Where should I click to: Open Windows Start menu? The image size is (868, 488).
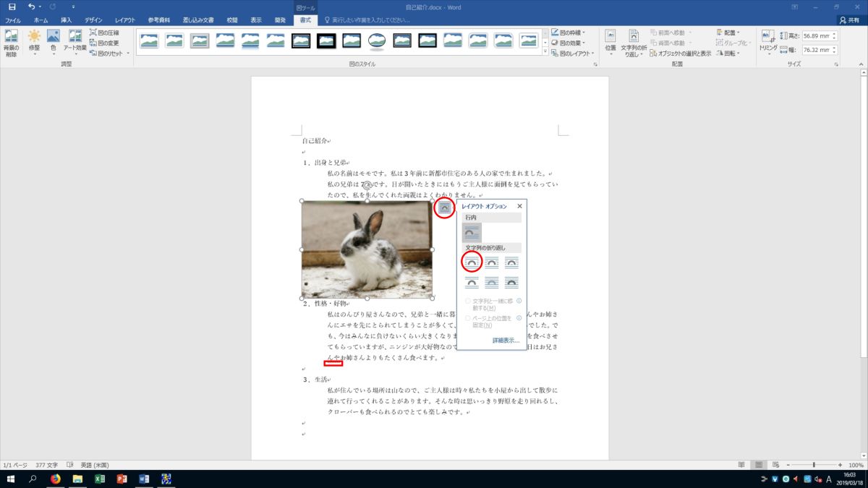(12, 479)
